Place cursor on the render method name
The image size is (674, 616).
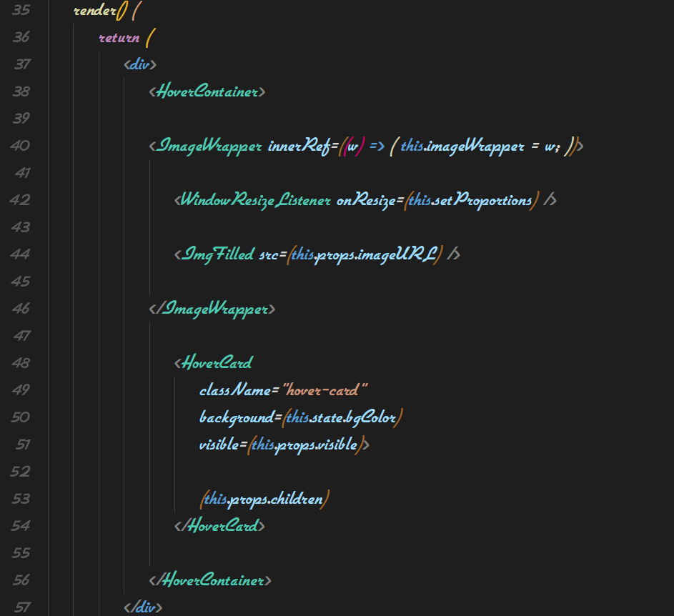coord(94,10)
